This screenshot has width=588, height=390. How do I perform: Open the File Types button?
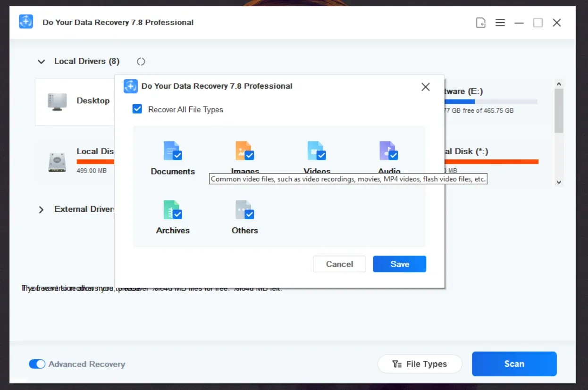(x=420, y=364)
